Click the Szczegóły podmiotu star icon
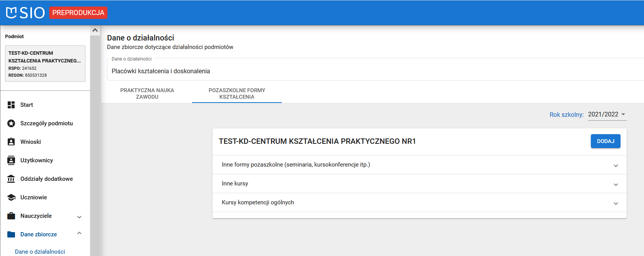This screenshot has height=256, width=644. tap(11, 123)
